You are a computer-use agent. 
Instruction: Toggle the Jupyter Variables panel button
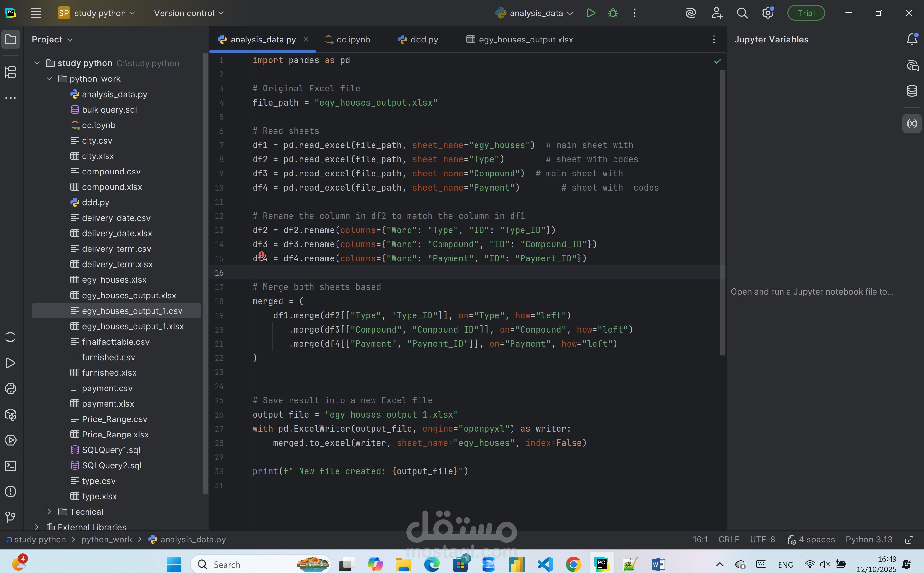[912, 124]
